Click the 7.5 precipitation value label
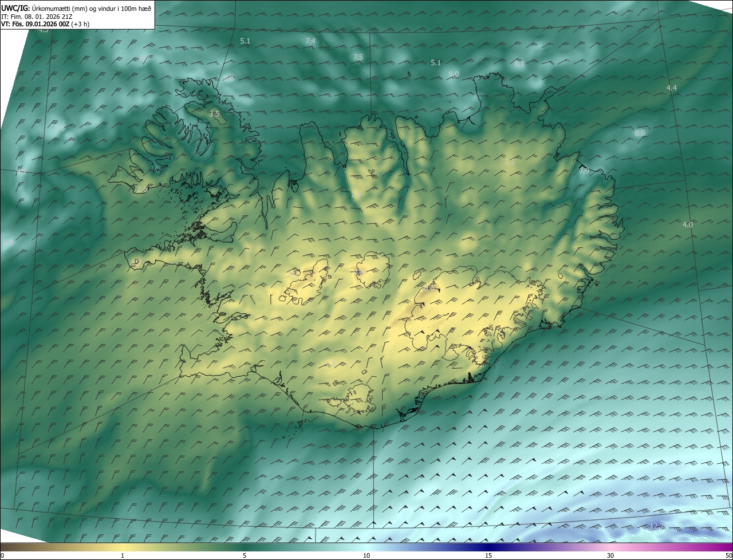Screen dimensions: 733x560 pyautogui.click(x=358, y=57)
